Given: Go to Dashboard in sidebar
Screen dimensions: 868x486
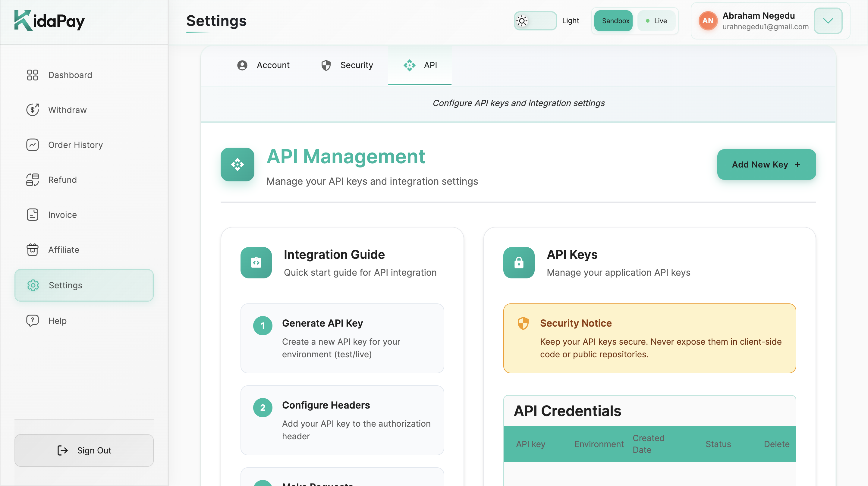Looking at the screenshot, I should 84,75.
